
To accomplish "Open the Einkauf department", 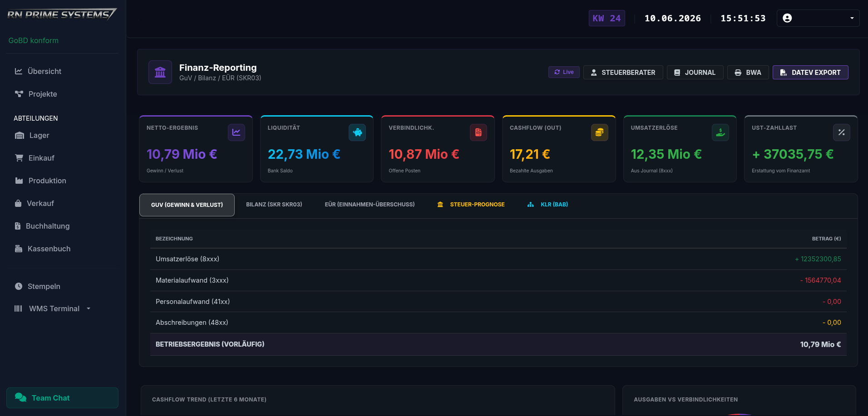I will point(62,158).
